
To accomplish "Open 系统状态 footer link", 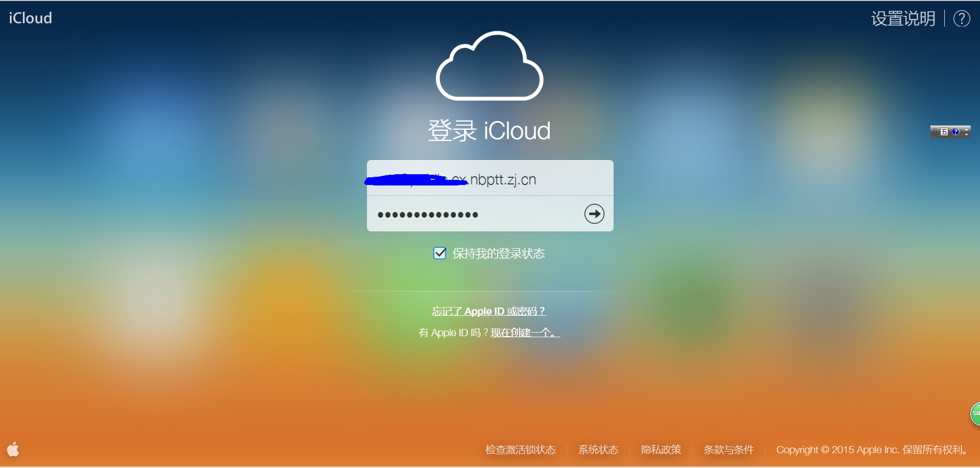I will 598,450.
